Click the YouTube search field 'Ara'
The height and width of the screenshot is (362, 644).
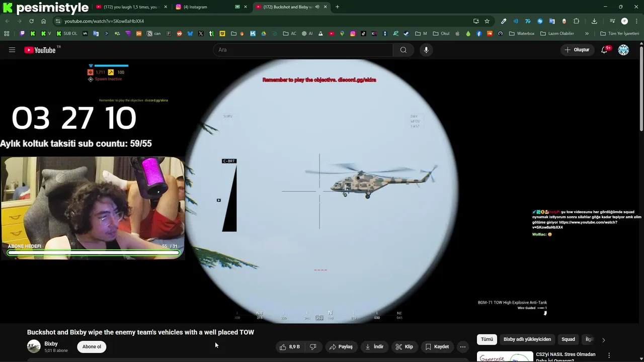[x=303, y=50]
